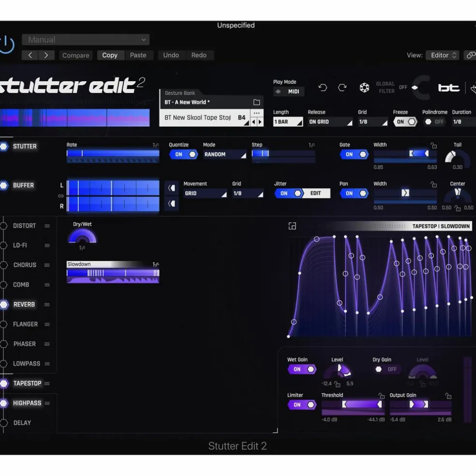Click the bt logo icon
The width and height of the screenshot is (476, 476).
click(x=448, y=88)
